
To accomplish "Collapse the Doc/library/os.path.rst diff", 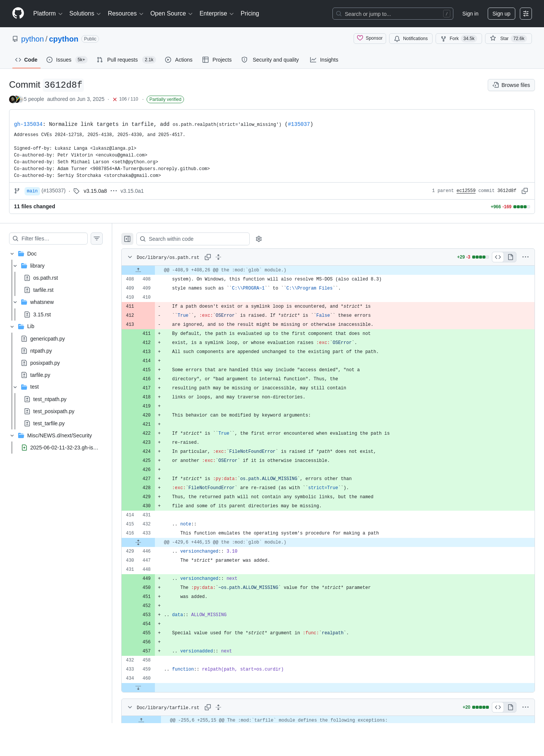I will tap(130, 257).
